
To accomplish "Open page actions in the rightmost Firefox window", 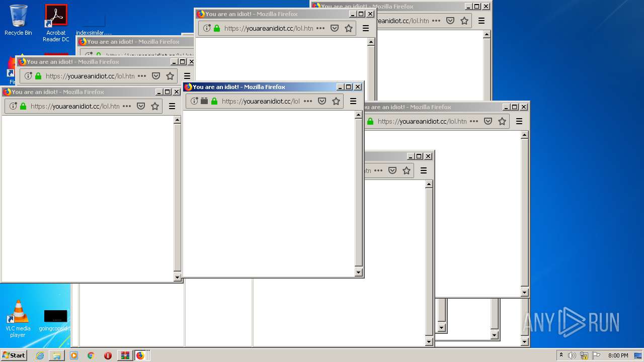I will click(x=474, y=121).
